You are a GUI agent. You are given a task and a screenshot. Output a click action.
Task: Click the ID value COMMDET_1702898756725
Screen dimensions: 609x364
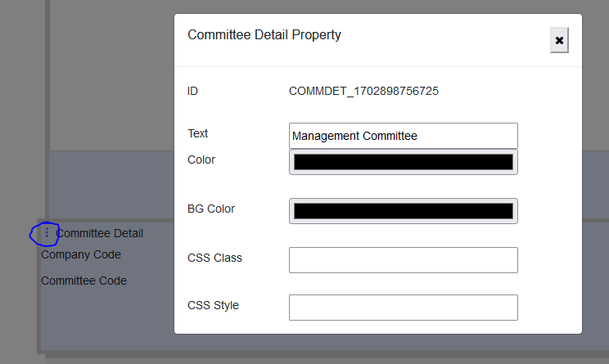coord(363,91)
